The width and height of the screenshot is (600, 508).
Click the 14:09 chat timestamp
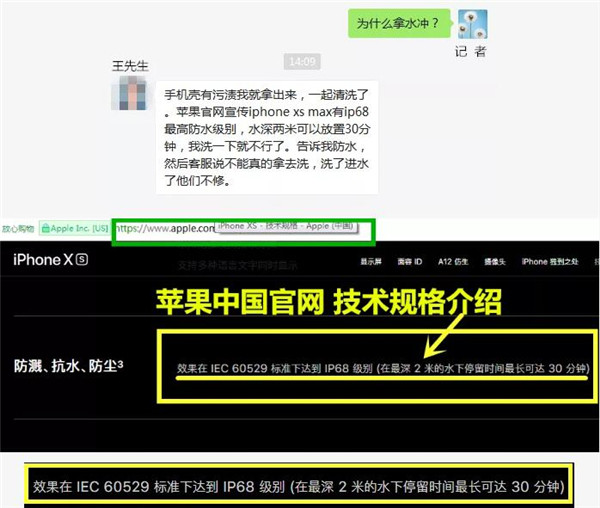302,62
